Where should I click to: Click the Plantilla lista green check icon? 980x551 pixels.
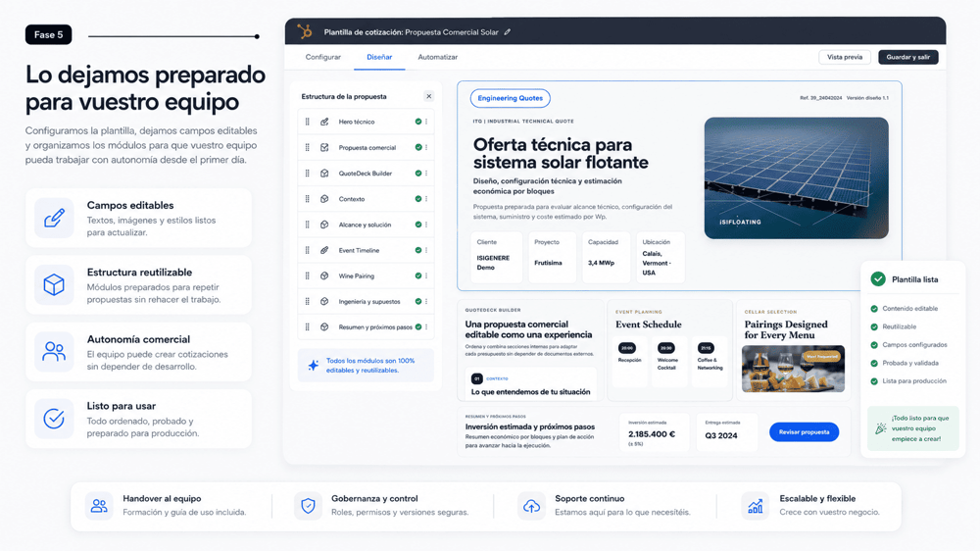pos(878,279)
